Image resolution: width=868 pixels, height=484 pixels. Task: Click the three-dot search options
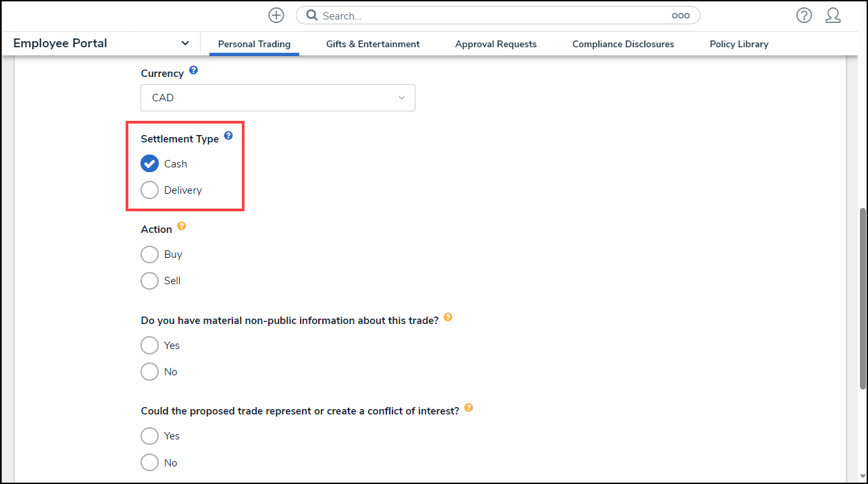pyautogui.click(x=680, y=16)
